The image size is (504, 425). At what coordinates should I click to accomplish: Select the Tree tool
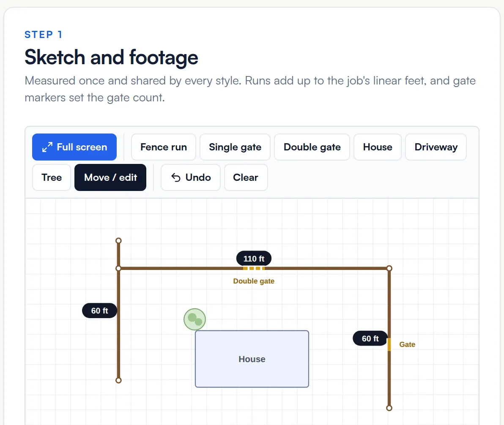tap(52, 177)
